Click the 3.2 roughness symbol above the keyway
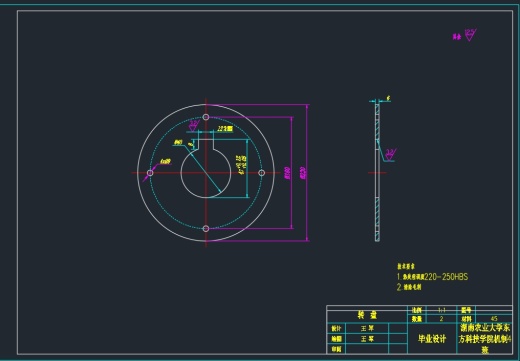This screenshot has height=361, width=520. [x=194, y=125]
